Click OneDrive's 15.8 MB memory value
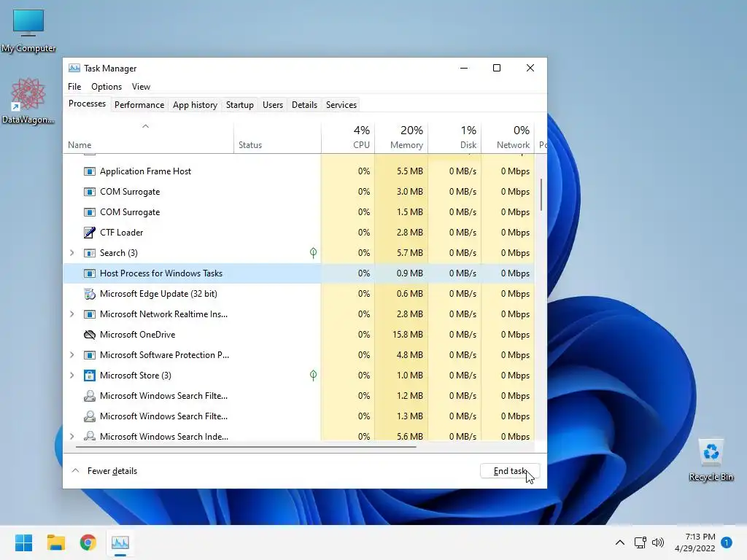The width and height of the screenshot is (747, 560). point(407,335)
